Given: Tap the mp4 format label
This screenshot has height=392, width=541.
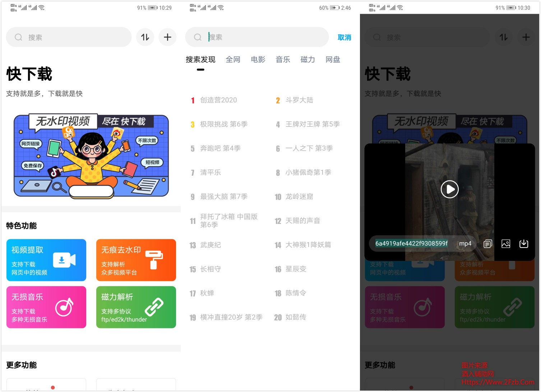Looking at the screenshot, I should (x=465, y=244).
